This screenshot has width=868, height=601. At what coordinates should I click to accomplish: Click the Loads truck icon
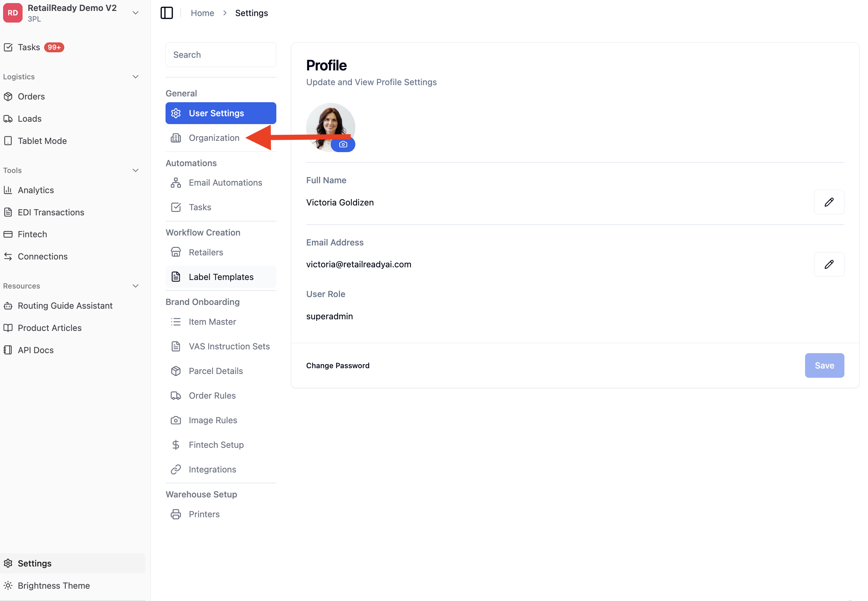coord(8,119)
